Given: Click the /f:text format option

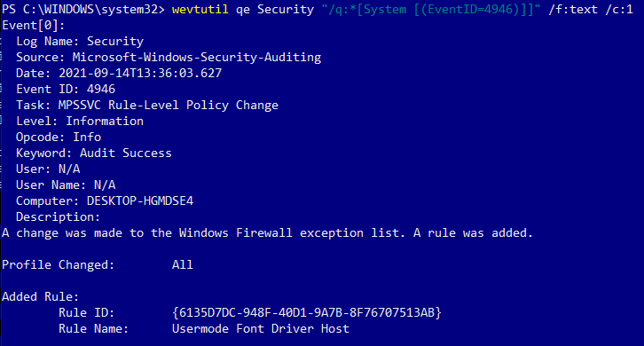Looking at the screenshot, I should point(573,9).
